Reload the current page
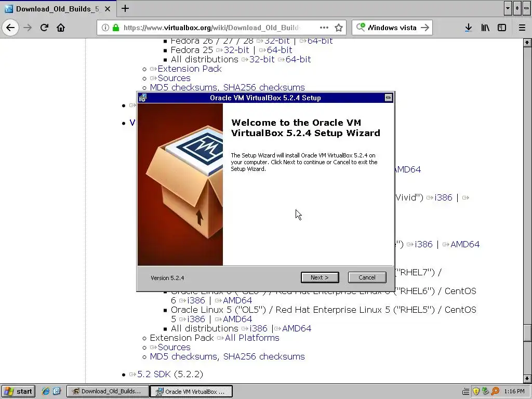 tap(44, 28)
